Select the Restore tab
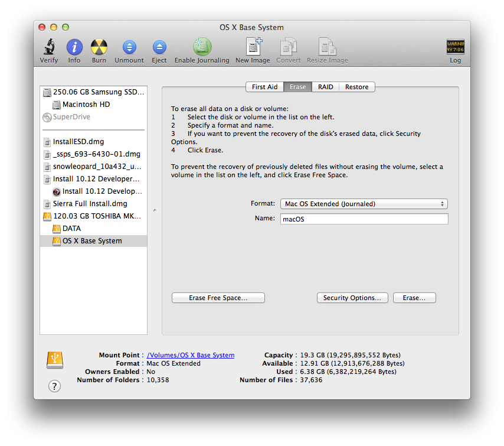 [x=356, y=86]
